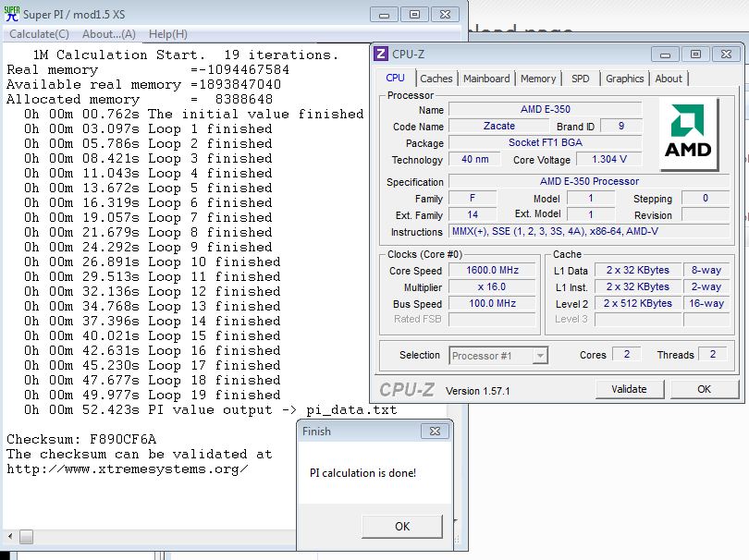The image size is (749, 560).
Task: Click the Ext. Family value 14
Action: tap(473, 214)
